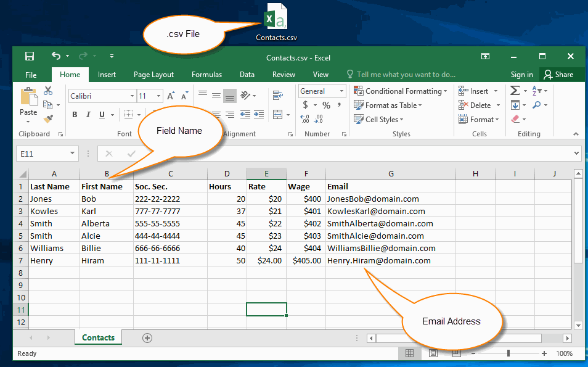Open the Formulas ribbon tab
This screenshot has width=588, height=367.
(x=206, y=75)
